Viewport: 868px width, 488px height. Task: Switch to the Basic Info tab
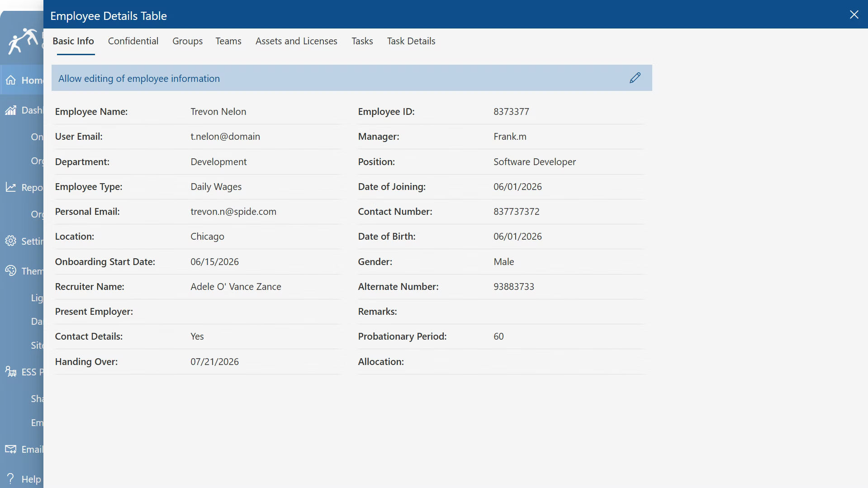(x=73, y=41)
